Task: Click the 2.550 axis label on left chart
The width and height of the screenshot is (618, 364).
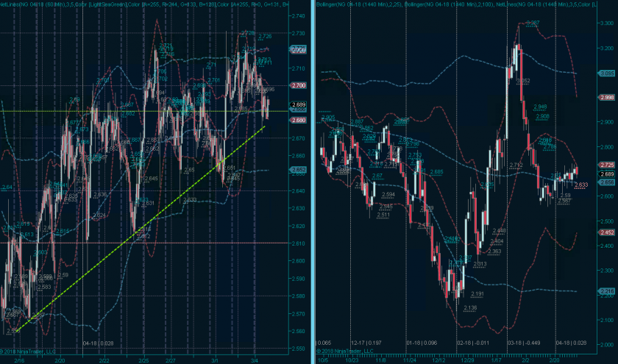Action: 299,349
